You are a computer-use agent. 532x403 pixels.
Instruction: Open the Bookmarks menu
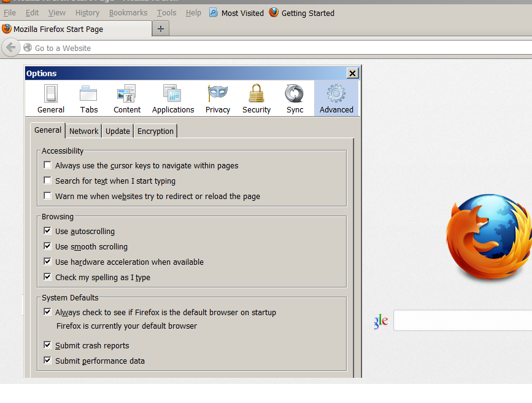coord(128,13)
